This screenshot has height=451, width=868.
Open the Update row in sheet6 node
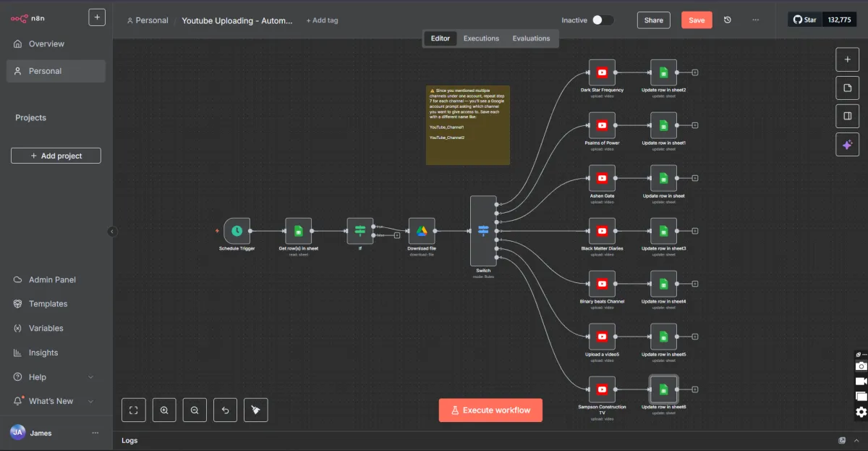(663, 389)
